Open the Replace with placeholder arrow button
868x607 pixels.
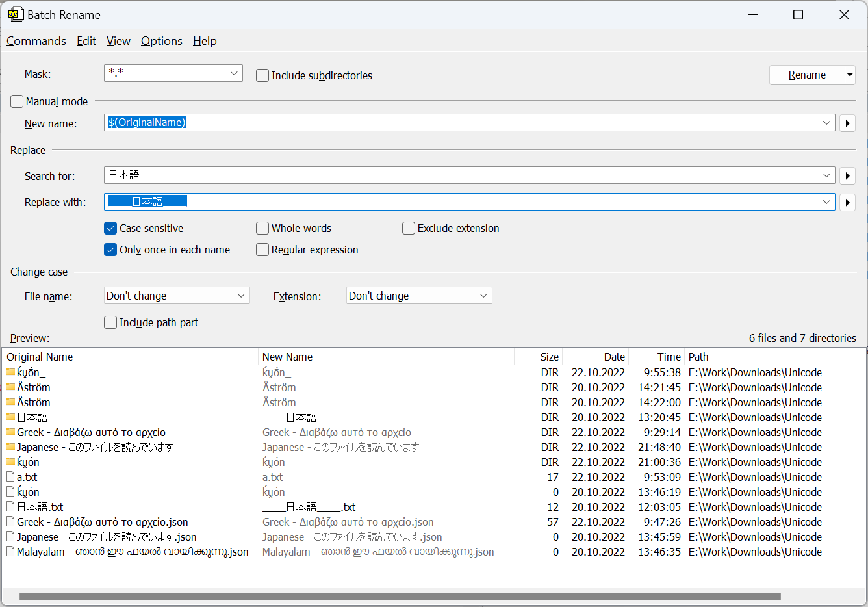[x=847, y=202]
